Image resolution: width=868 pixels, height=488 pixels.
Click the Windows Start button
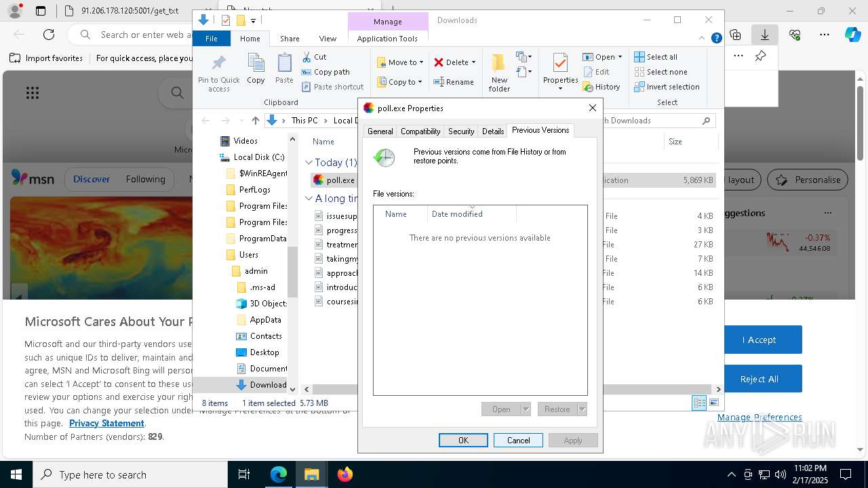tap(16, 474)
